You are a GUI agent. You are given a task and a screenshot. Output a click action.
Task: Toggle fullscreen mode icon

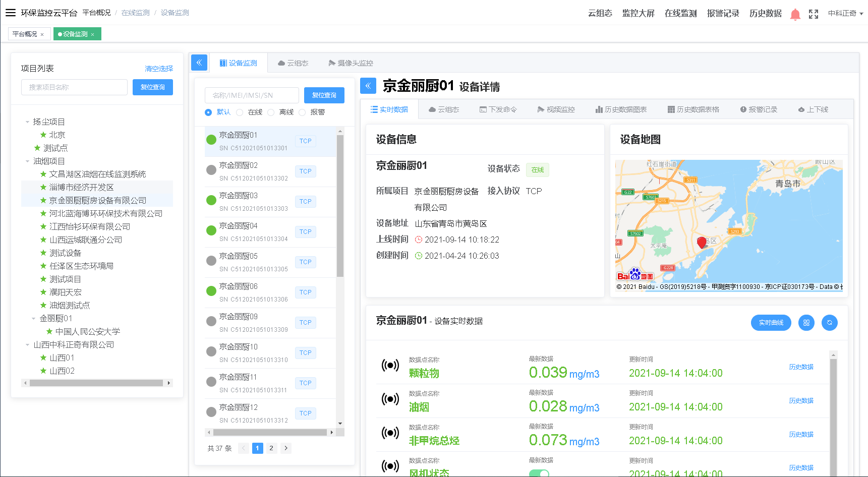[813, 14]
